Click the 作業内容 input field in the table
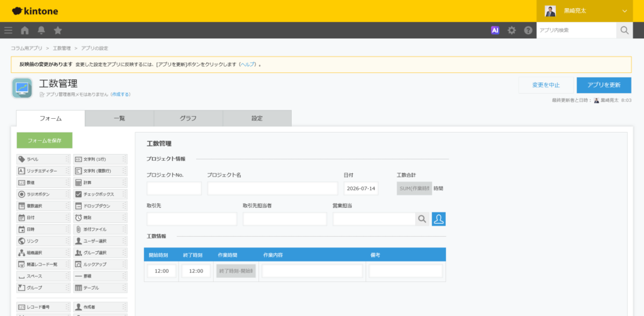Screen dimensions: 644x316 click(x=312, y=271)
